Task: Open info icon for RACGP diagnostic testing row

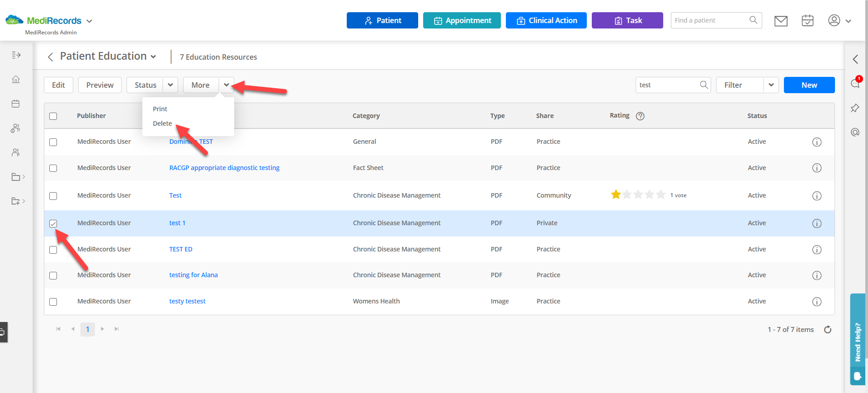Action: click(817, 168)
